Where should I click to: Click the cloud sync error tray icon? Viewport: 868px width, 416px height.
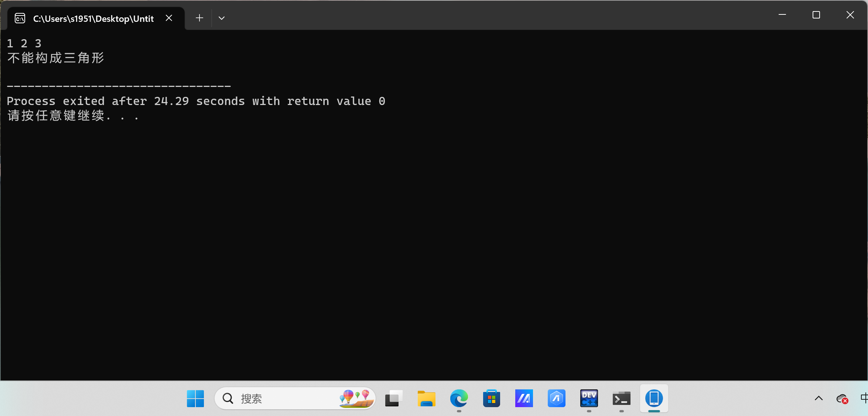(x=842, y=398)
